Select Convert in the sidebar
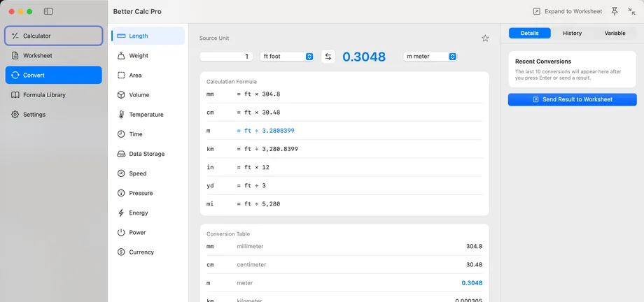The width and height of the screenshot is (644, 302). pyautogui.click(x=53, y=75)
